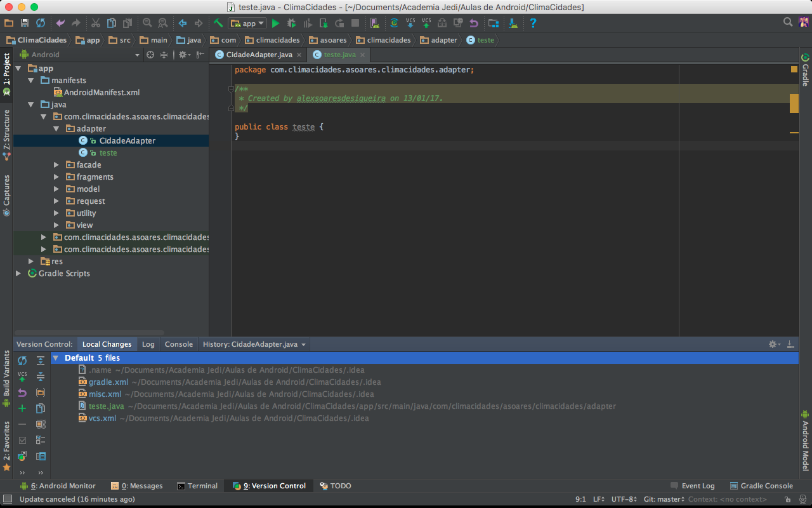Click the Debug app bug icon
This screenshot has height=508, width=812.
pyautogui.click(x=291, y=23)
